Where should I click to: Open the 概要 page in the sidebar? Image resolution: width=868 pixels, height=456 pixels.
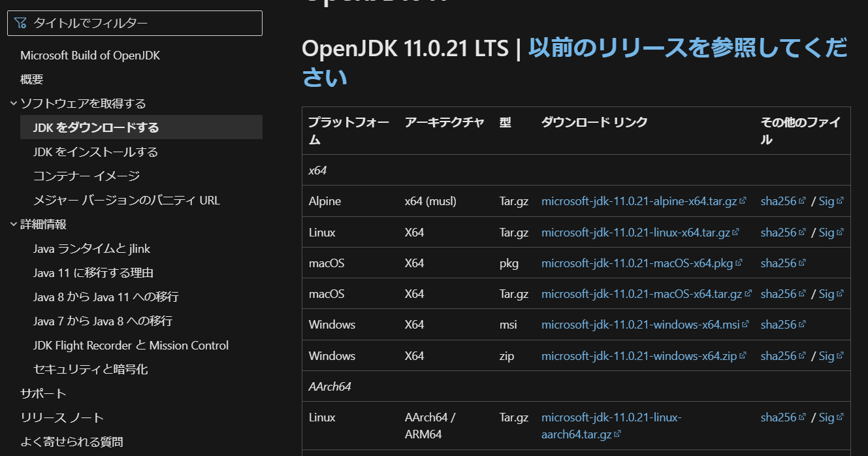pos(32,80)
